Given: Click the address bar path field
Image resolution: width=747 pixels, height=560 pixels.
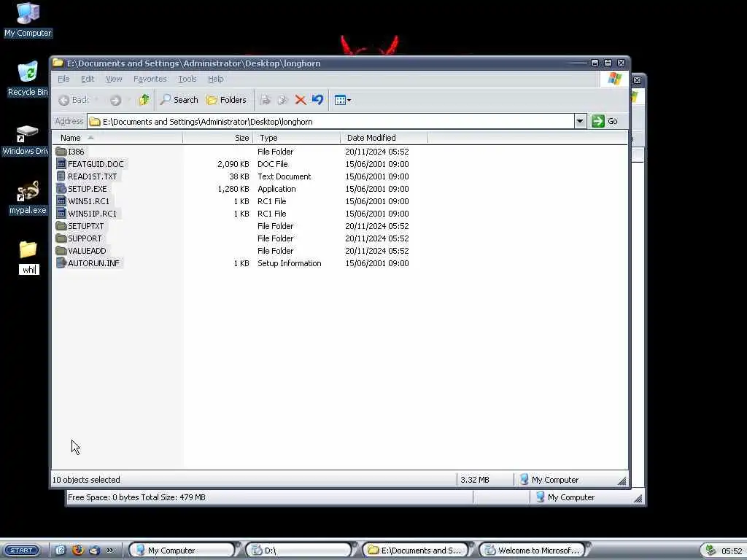Looking at the screenshot, I should tap(330, 122).
